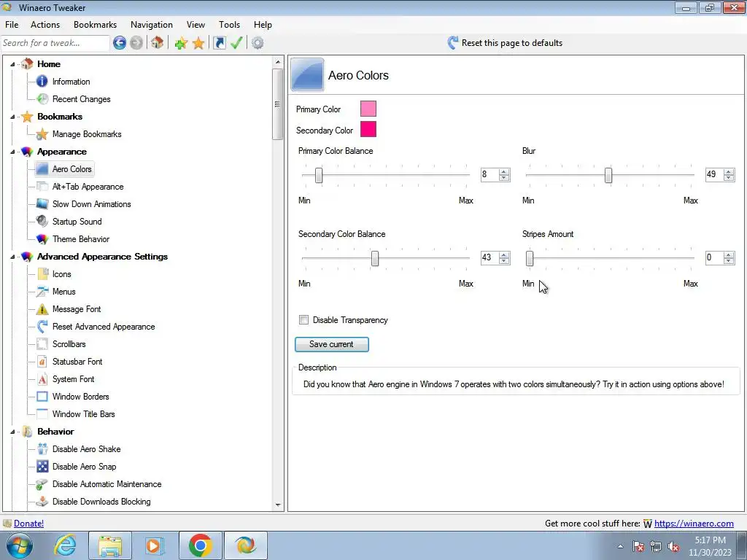Image resolution: width=747 pixels, height=560 pixels.
Task: Click the green checkmark toolbar icon
Action: coord(237,43)
